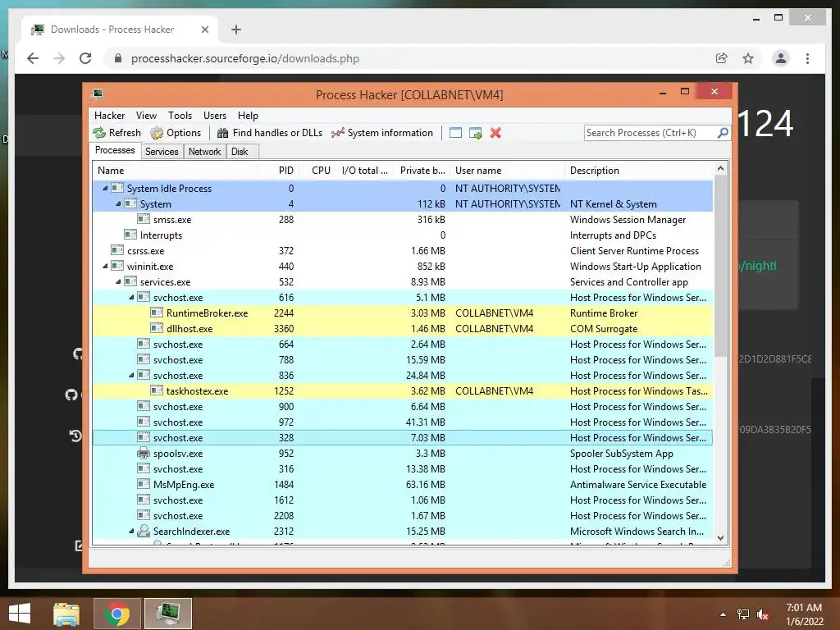840x630 pixels.
Task: Click the RuntimeBroker.exe process icon
Action: click(157, 313)
